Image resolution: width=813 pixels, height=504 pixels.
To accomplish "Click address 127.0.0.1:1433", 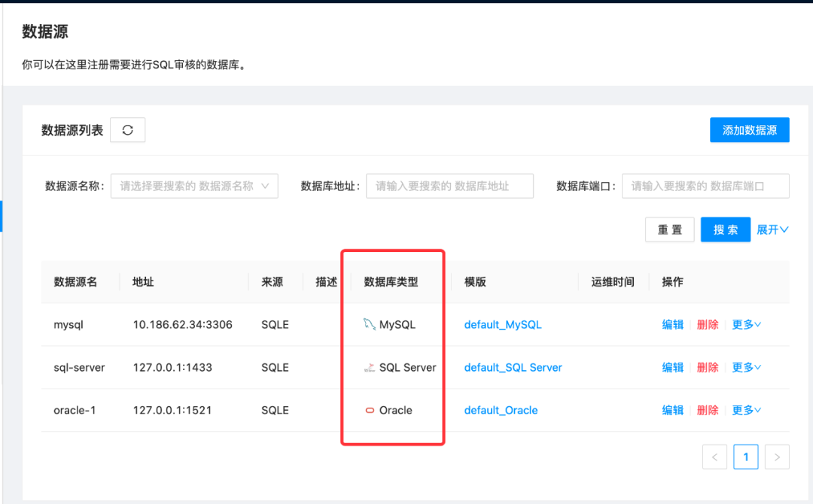I will pos(172,367).
